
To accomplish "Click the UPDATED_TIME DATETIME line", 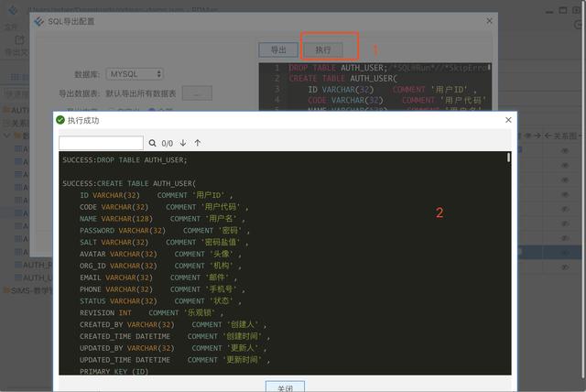I will click(x=175, y=360).
